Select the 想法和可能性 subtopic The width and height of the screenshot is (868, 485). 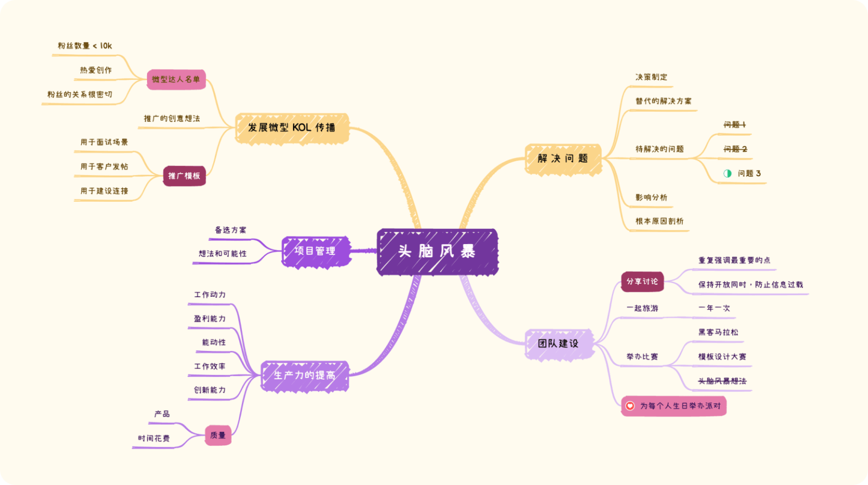[x=222, y=254]
